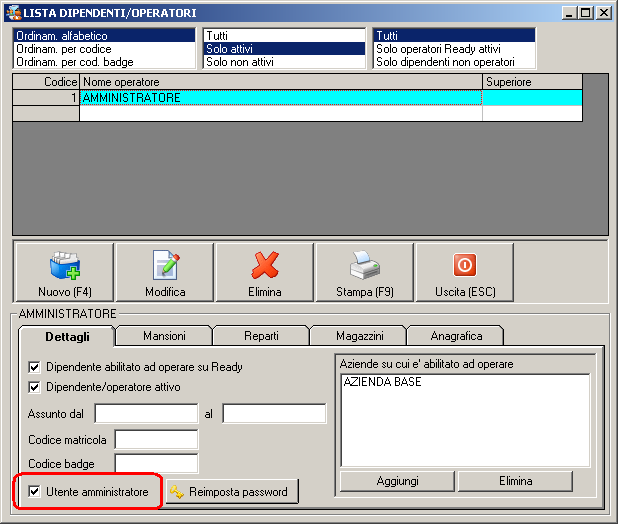Click the Codice column header
Viewport: 618px width, 524px height.
pyautogui.click(x=46, y=82)
